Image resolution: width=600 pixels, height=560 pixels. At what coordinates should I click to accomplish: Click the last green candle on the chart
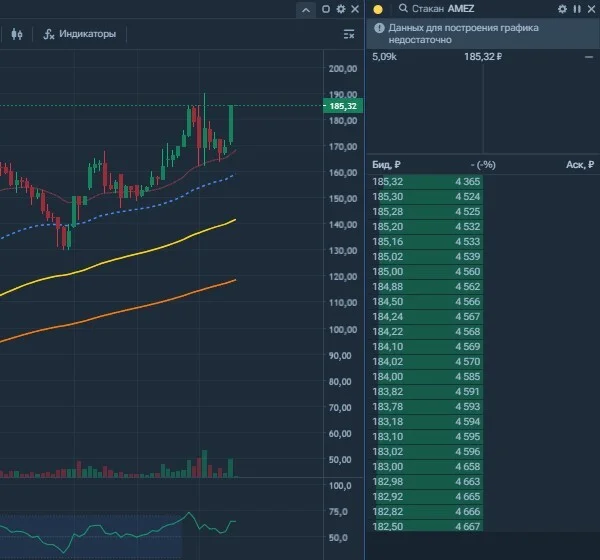click(x=231, y=124)
